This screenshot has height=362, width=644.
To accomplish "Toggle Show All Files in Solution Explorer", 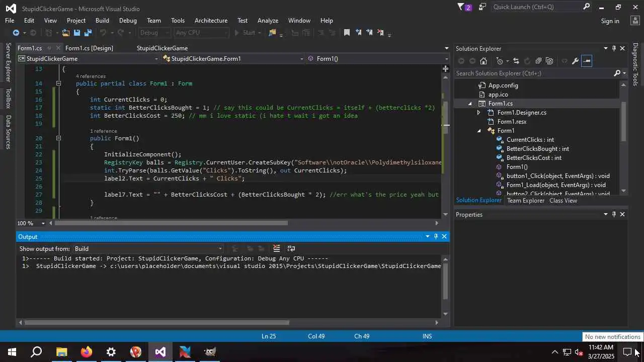I will [x=549, y=61].
